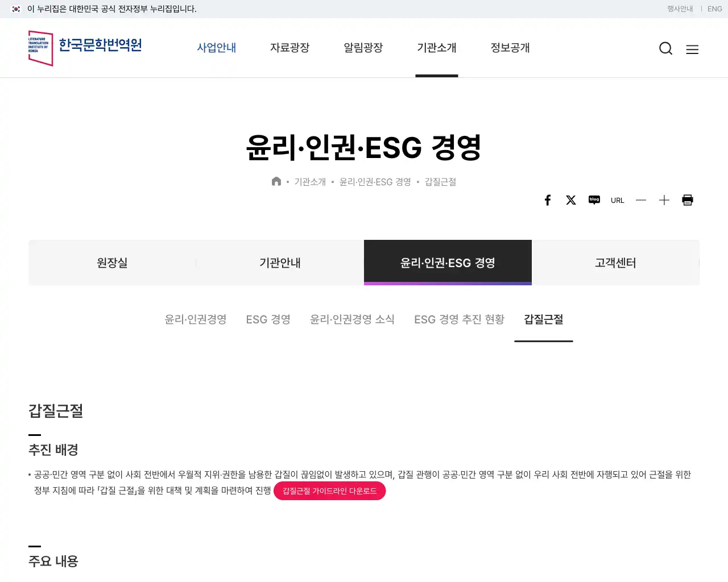Share page on Facebook icon
This screenshot has width=728, height=582.
(548, 200)
